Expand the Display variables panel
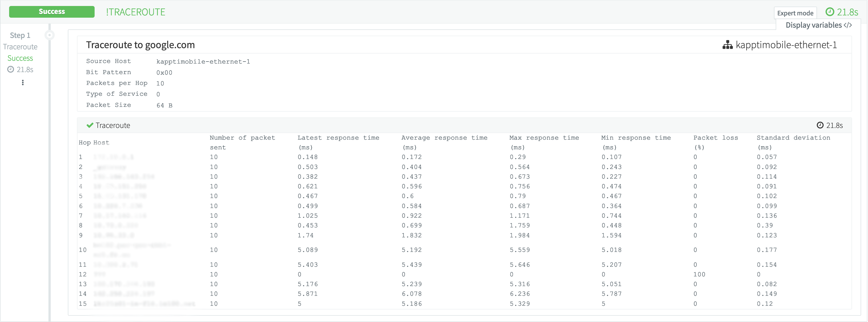Screen dimensions: 868x322 click(813, 25)
